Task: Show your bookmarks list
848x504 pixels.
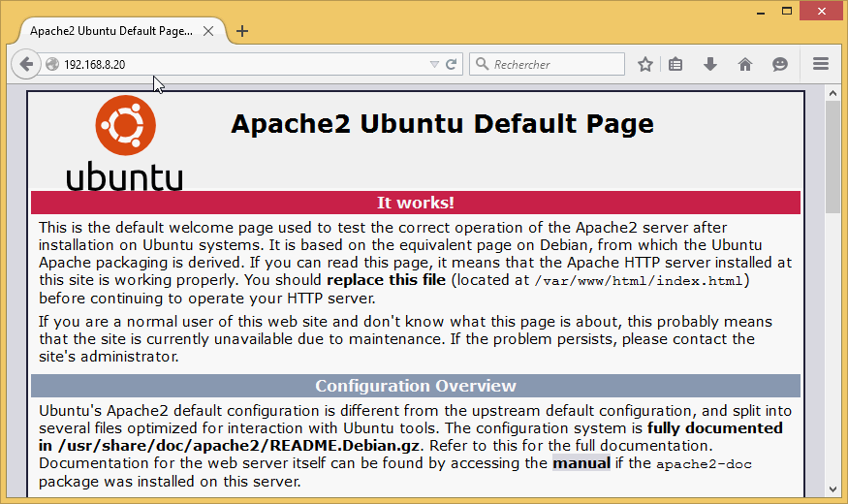Action: point(676,65)
